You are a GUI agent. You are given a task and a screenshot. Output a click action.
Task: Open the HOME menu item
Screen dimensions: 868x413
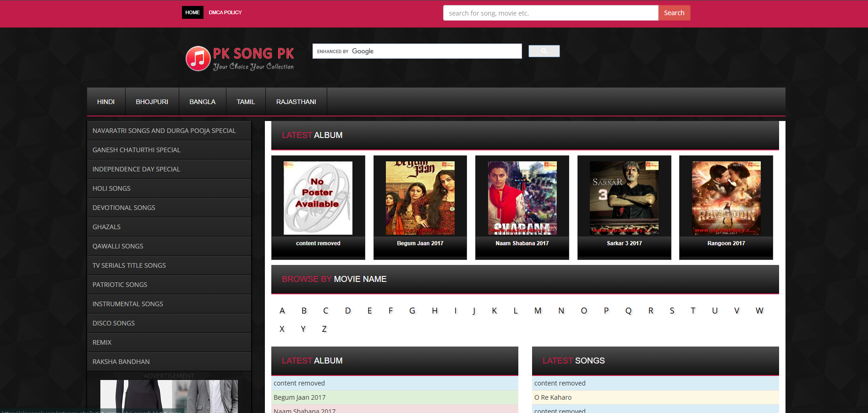click(192, 12)
